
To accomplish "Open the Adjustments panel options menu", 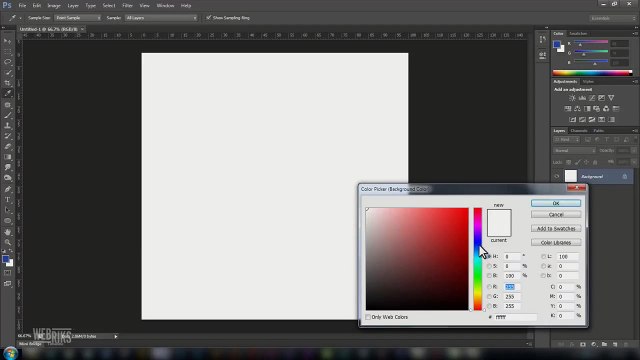I will pos(635,82).
